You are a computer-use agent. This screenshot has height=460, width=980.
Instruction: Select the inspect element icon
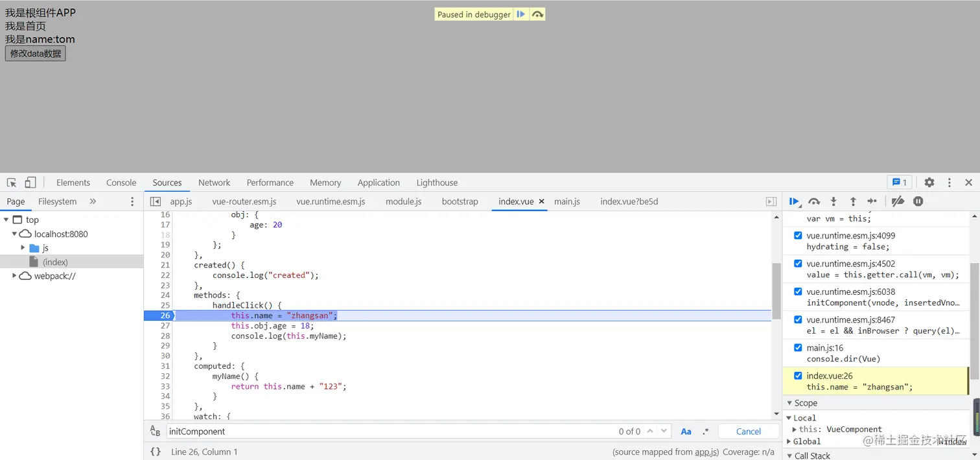(12, 183)
